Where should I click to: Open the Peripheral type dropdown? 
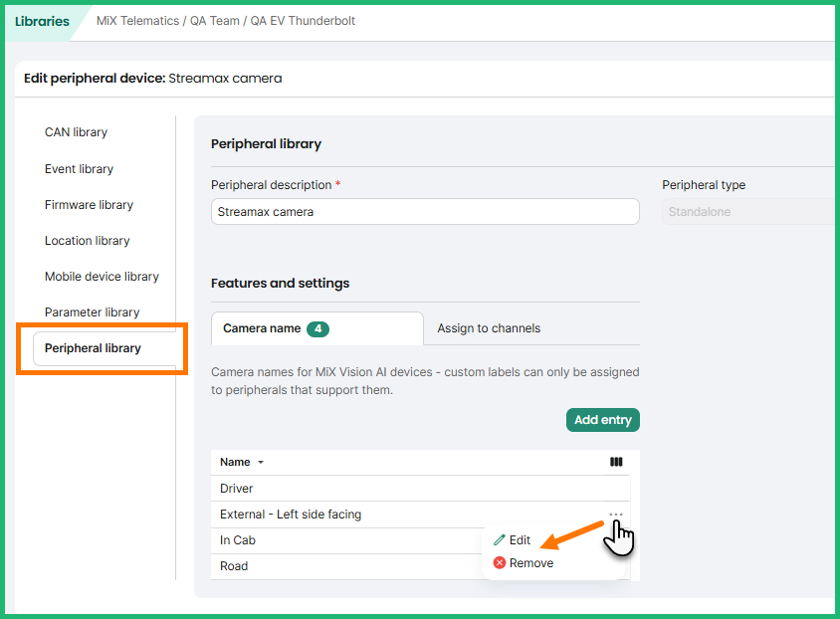click(x=748, y=212)
